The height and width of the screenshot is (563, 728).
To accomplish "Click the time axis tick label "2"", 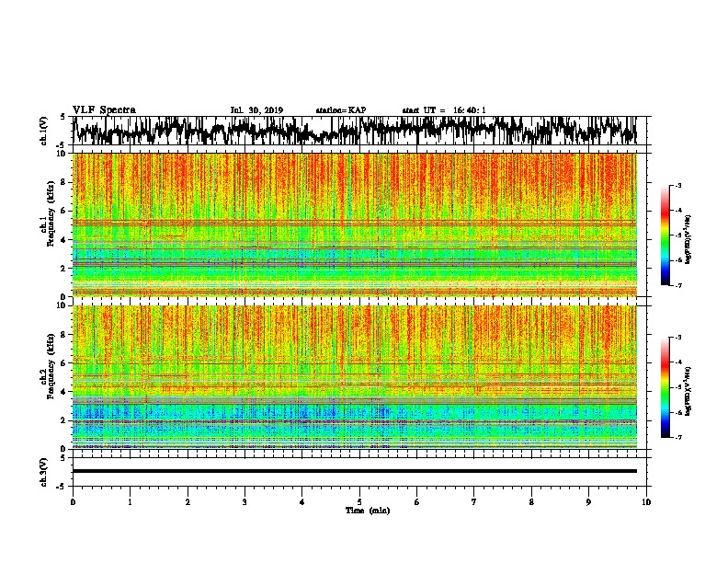I will point(188,502).
